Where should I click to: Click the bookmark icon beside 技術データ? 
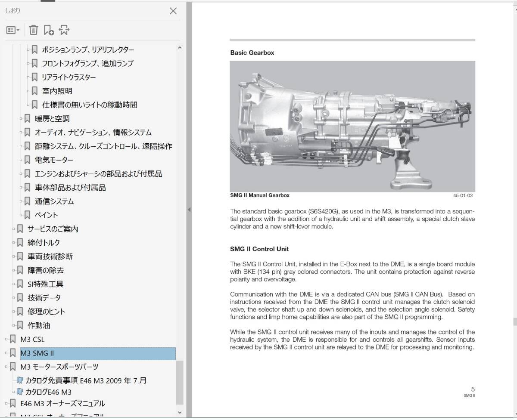[x=20, y=298]
